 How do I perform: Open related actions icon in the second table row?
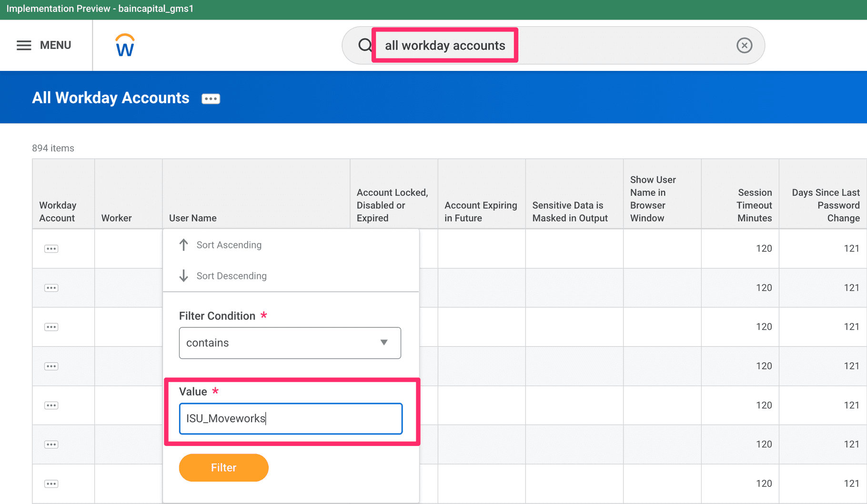[51, 288]
